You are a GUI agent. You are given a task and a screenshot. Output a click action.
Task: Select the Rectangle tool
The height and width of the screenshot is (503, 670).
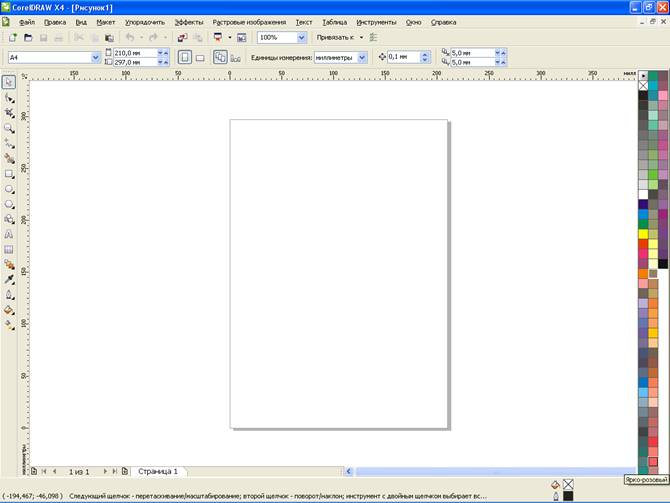tap(9, 174)
